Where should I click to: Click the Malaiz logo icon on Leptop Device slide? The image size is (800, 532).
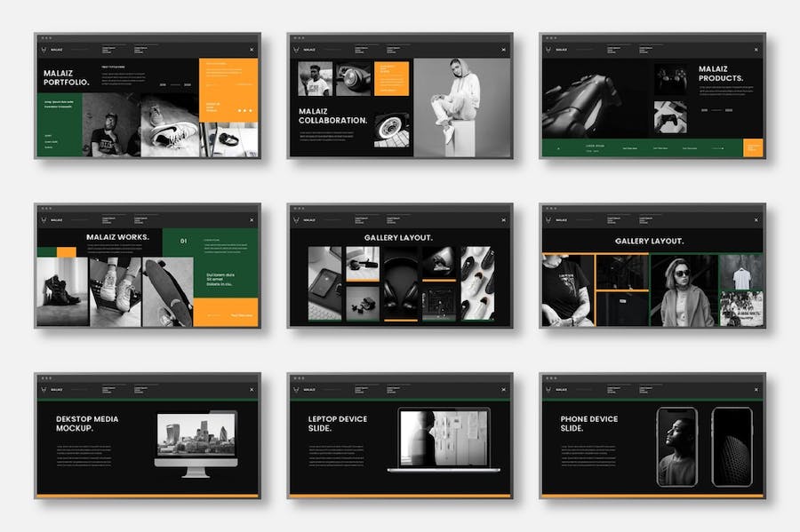(x=296, y=389)
